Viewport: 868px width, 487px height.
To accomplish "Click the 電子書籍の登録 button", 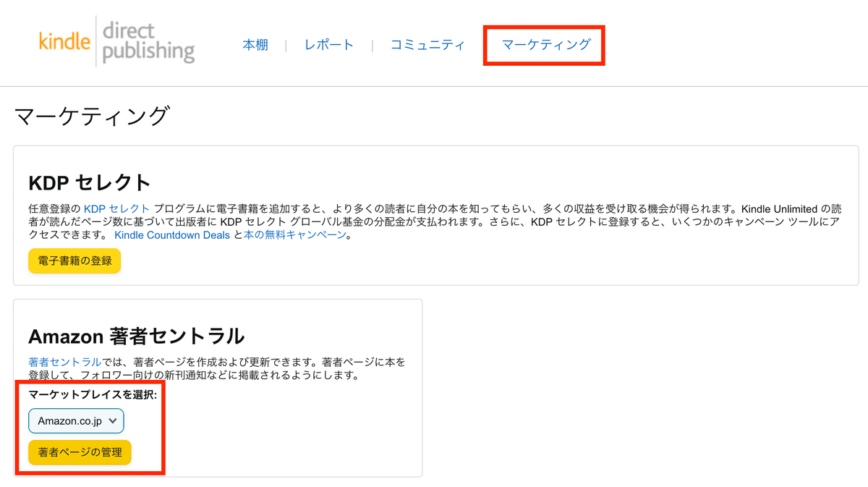I will coord(75,261).
